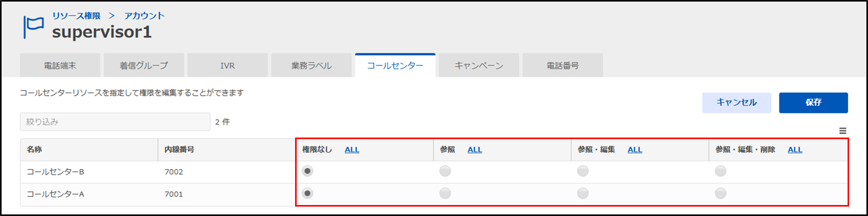Open the 着信グループ tab
The image size is (868, 216).
click(144, 65)
